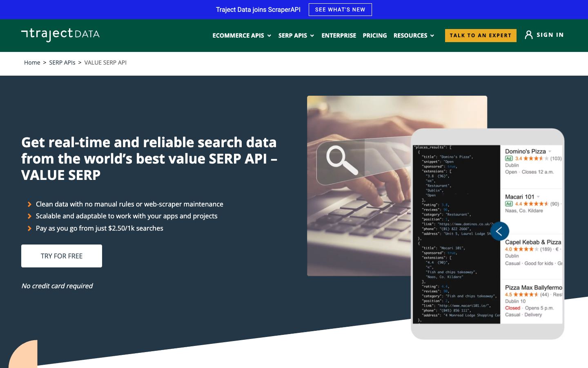Click 'Pay as you go from just $2.50/1k' text

pos(100,228)
